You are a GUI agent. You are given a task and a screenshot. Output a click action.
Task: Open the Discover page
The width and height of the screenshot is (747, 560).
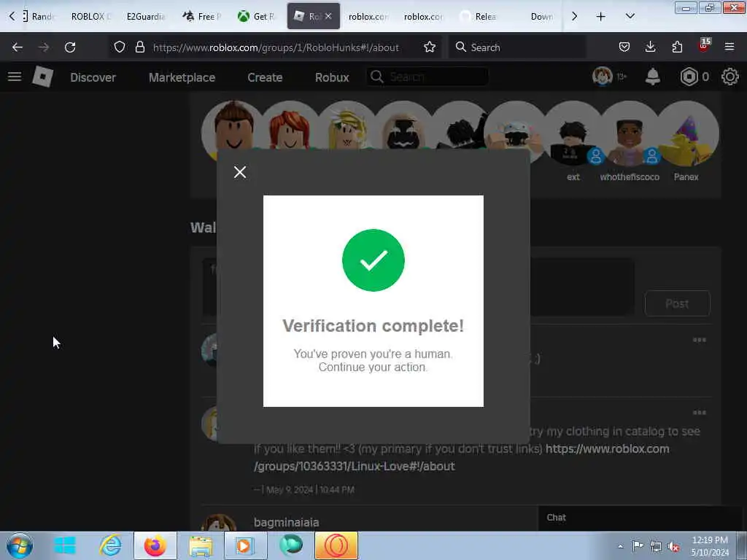(93, 77)
